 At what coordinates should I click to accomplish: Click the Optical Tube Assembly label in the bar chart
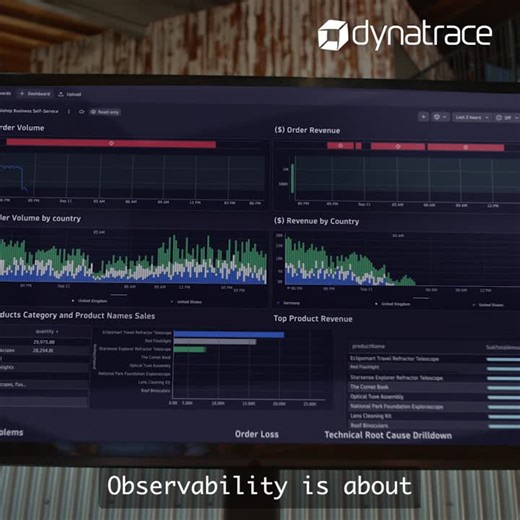tap(150, 366)
